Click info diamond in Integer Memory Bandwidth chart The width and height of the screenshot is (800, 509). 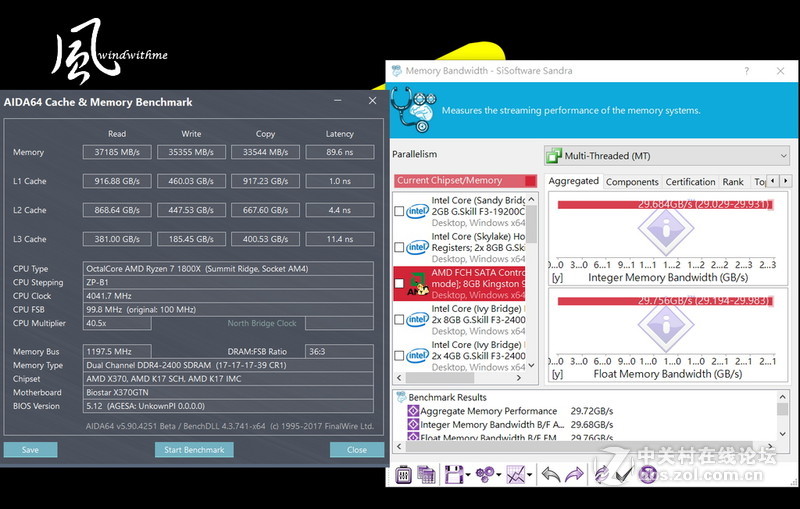(x=665, y=230)
